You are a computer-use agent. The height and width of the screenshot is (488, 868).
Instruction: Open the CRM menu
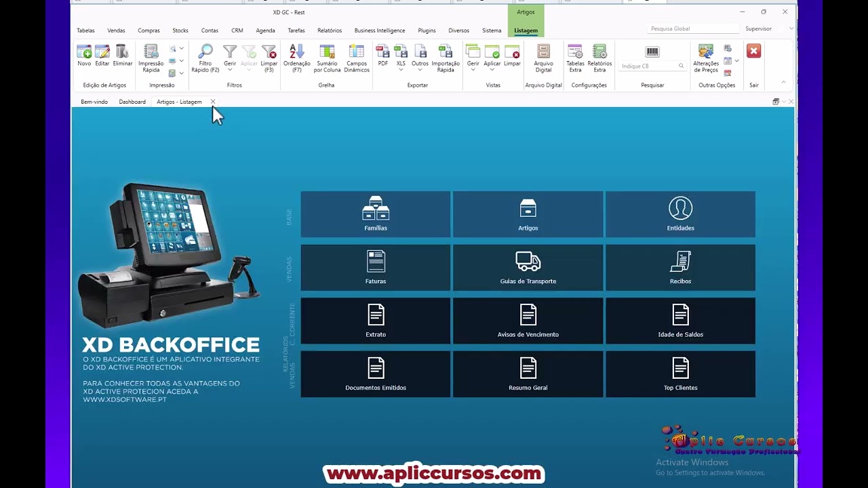pos(237,30)
